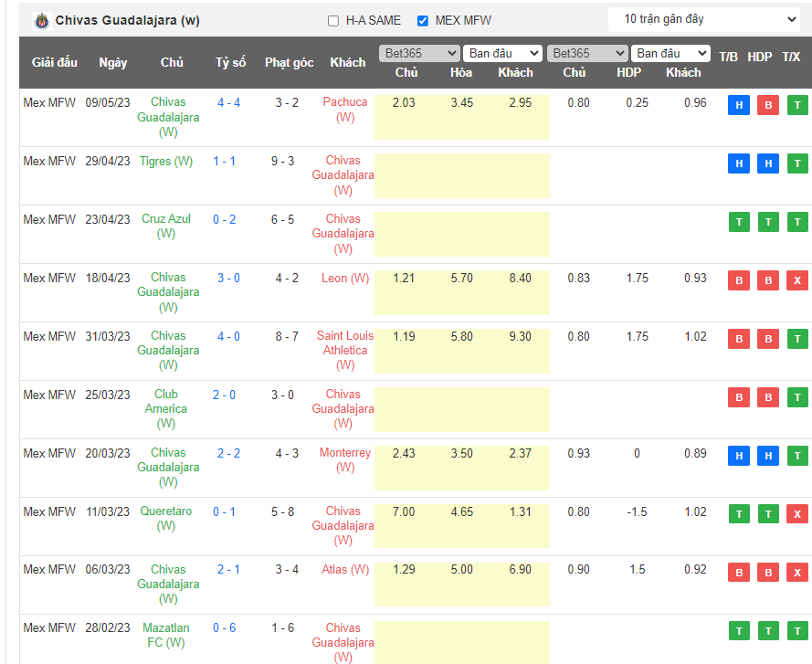
Task: Click first green T badge in Cruz Azul row
Action: click(x=738, y=222)
